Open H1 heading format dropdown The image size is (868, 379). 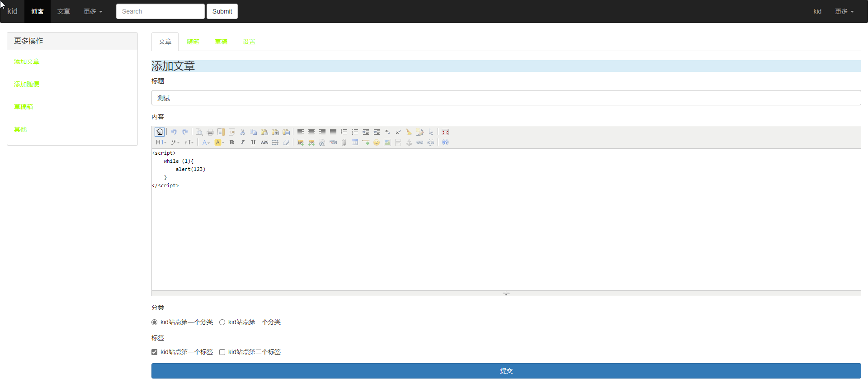[x=161, y=142]
